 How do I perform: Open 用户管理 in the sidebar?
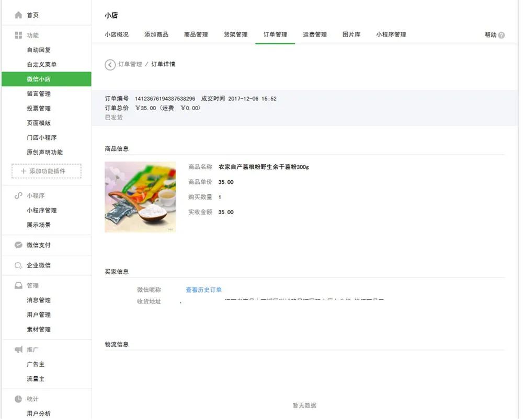tap(39, 315)
